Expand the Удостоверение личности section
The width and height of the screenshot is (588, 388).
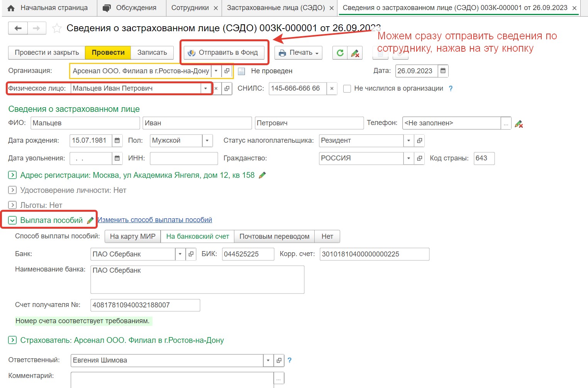coord(12,190)
